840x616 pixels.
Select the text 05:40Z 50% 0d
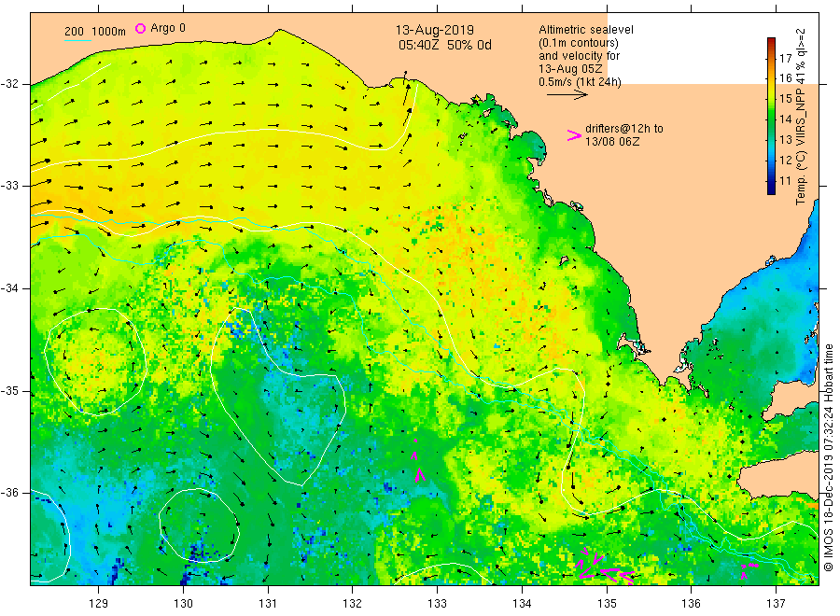tap(444, 45)
